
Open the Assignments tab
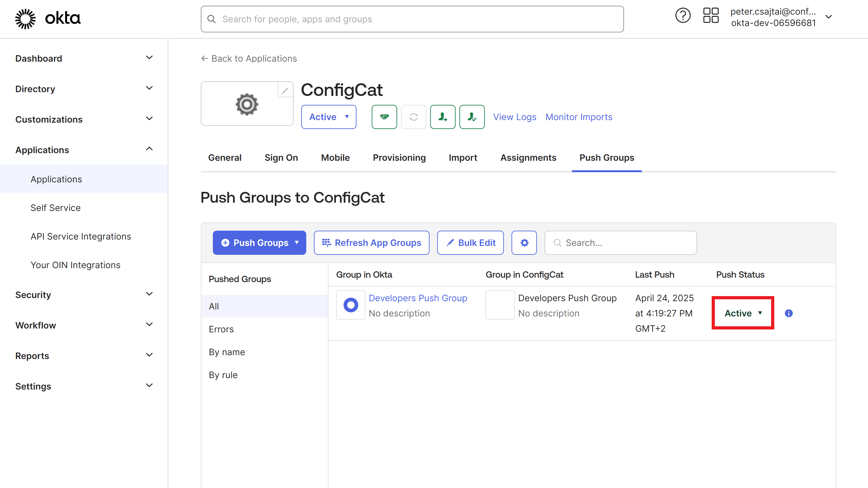pos(528,157)
